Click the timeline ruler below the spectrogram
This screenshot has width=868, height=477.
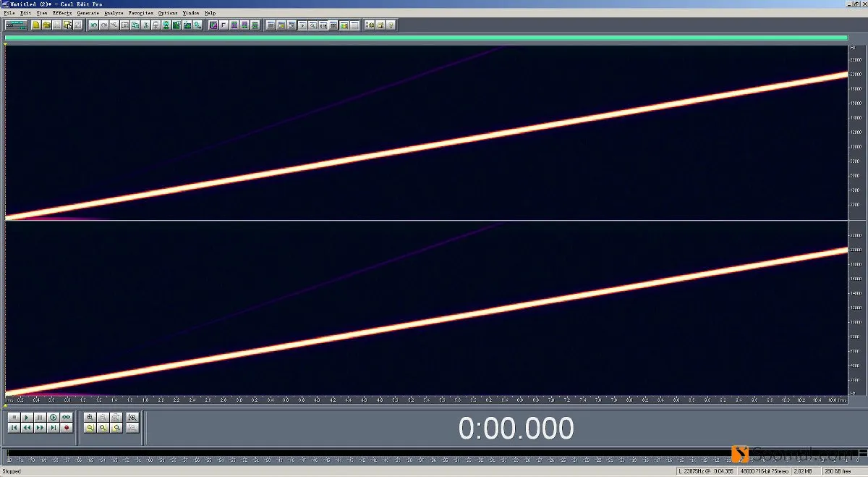426,399
